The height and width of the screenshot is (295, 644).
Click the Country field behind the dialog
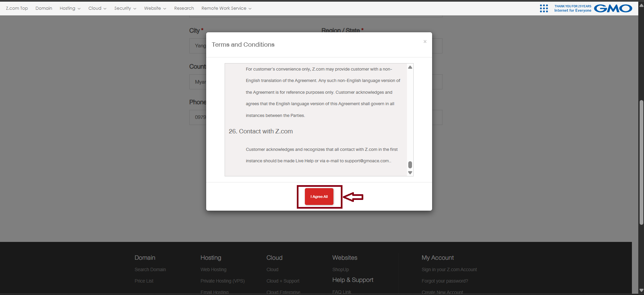pos(198,82)
